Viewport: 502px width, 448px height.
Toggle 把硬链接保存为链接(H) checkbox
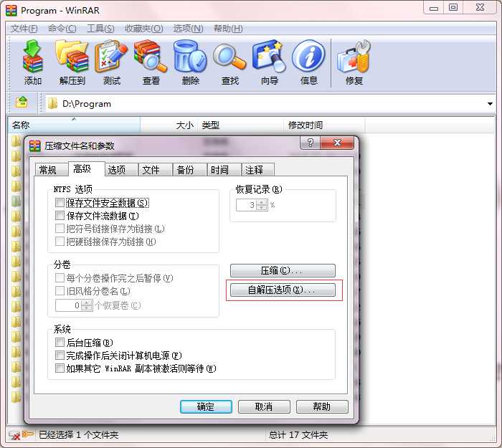(x=60, y=241)
